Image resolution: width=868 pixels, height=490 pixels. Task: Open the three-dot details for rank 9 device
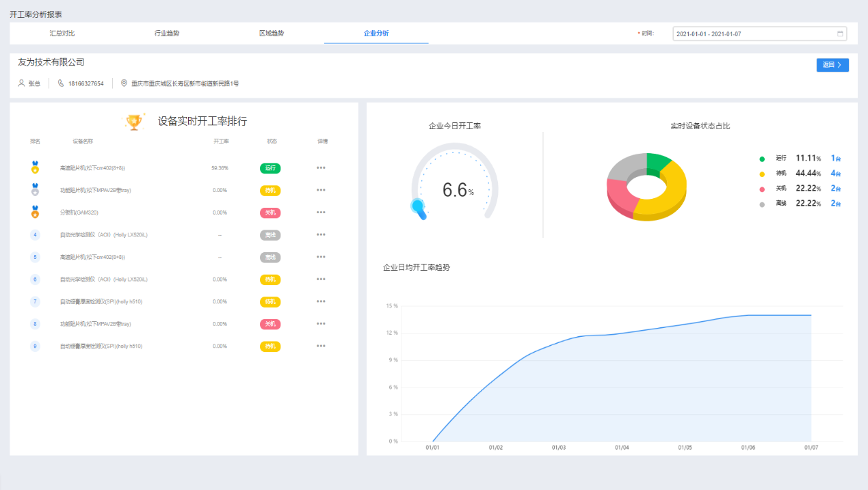pos(321,346)
